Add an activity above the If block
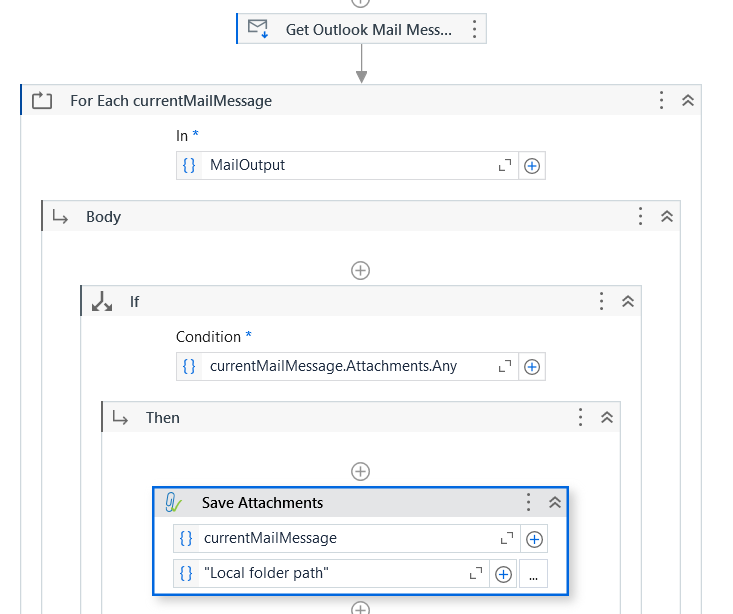This screenshot has height=614, width=733. 361,270
